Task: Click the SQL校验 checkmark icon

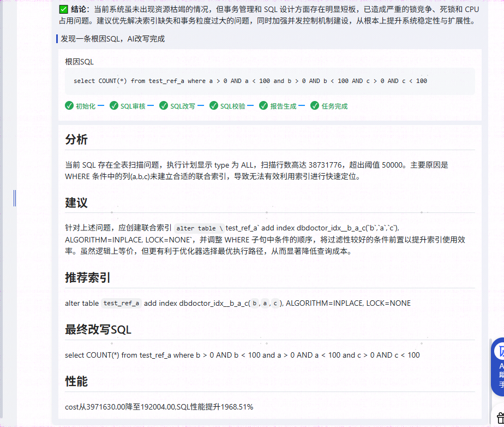Action: [213, 105]
